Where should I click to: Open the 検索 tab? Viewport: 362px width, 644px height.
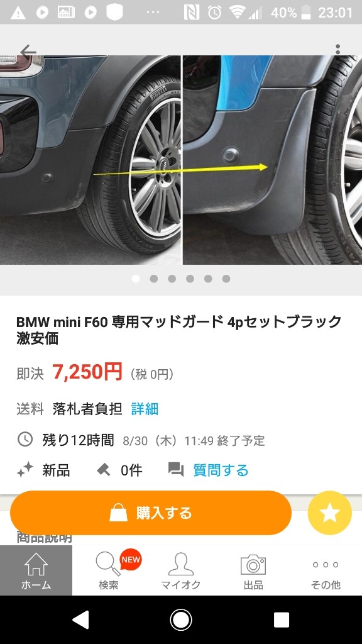[108, 570]
